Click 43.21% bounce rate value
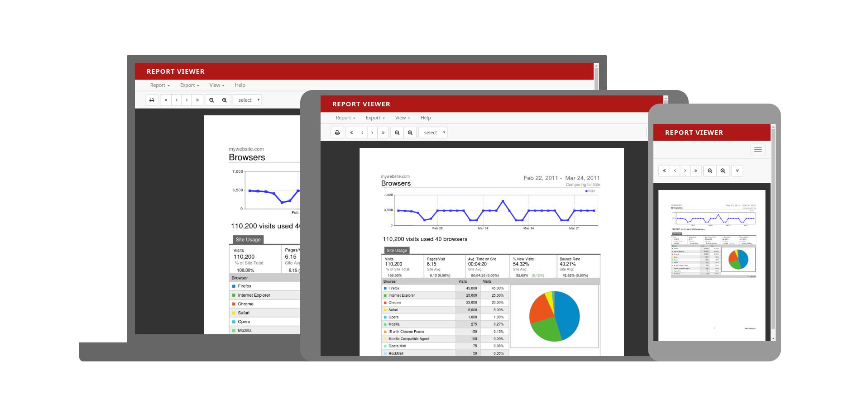This screenshot has height=413, width=868. pos(567,264)
